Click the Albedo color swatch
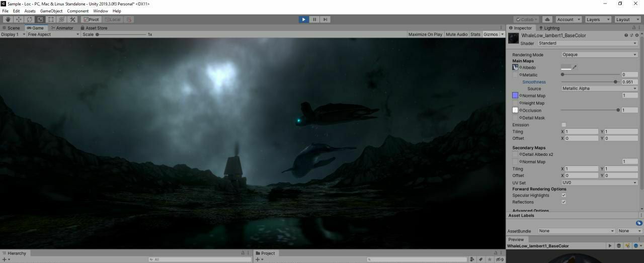Image resolution: width=644 pixels, height=263 pixels. coord(566,67)
